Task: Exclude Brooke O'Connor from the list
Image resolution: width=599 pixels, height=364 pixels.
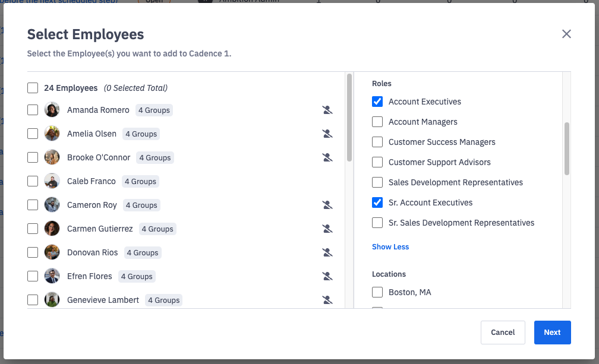Action: click(x=327, y=157)
